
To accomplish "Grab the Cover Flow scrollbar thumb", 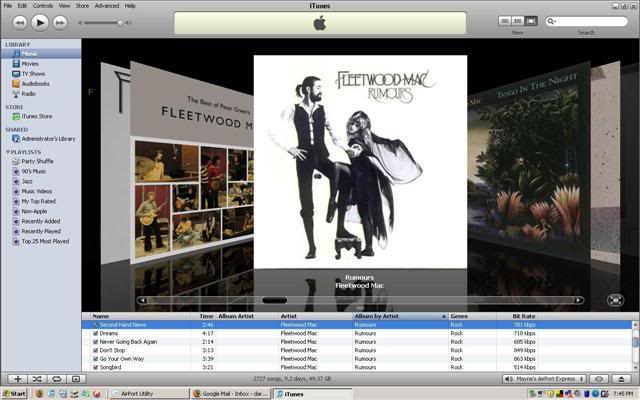I will (x=275, y=300).
